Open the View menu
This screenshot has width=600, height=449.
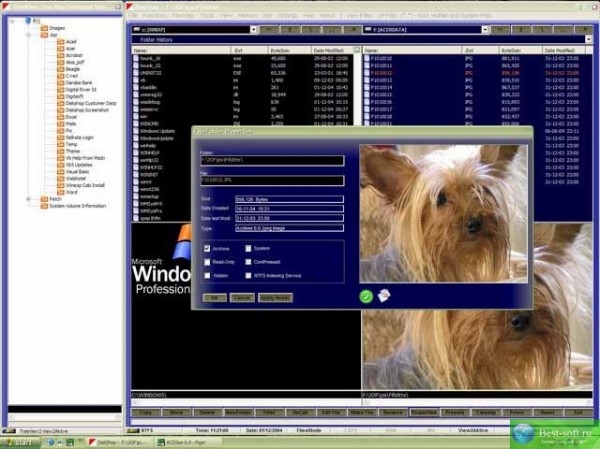pyautogui.click(x=226, y=15)
